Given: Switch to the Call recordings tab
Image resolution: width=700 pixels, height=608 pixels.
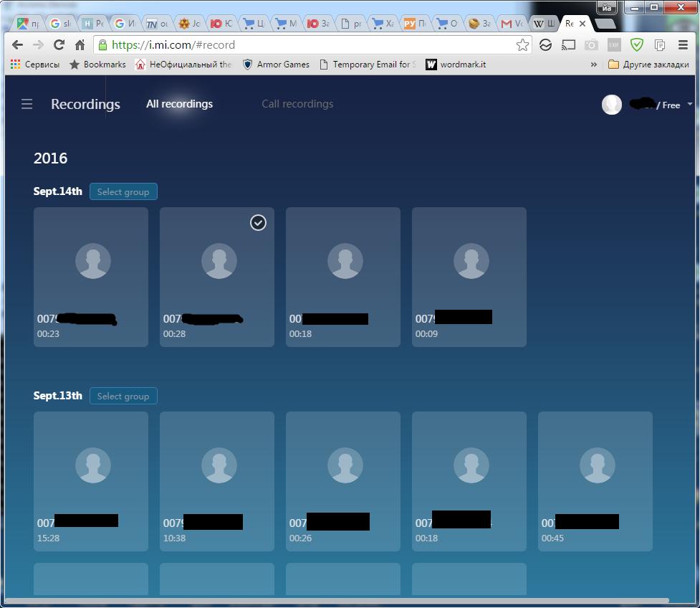Looking at the screenshot, I should 297,104.
